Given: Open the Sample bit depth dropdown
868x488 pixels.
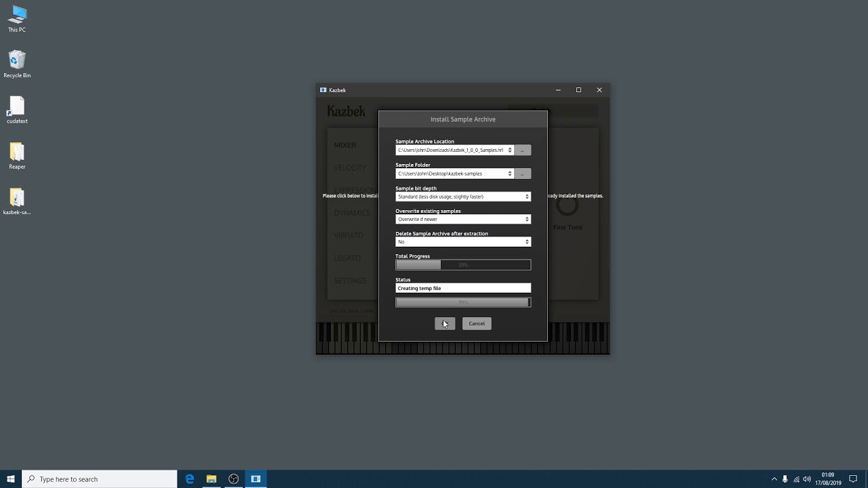Looking at the screenshot, I should [463, 197].
